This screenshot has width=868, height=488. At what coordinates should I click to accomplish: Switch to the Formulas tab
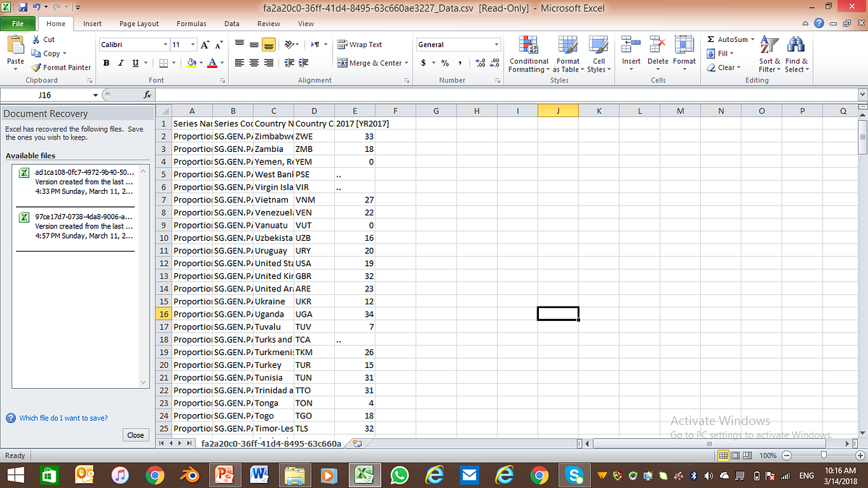pyautogui.click(x=191, y=24)
